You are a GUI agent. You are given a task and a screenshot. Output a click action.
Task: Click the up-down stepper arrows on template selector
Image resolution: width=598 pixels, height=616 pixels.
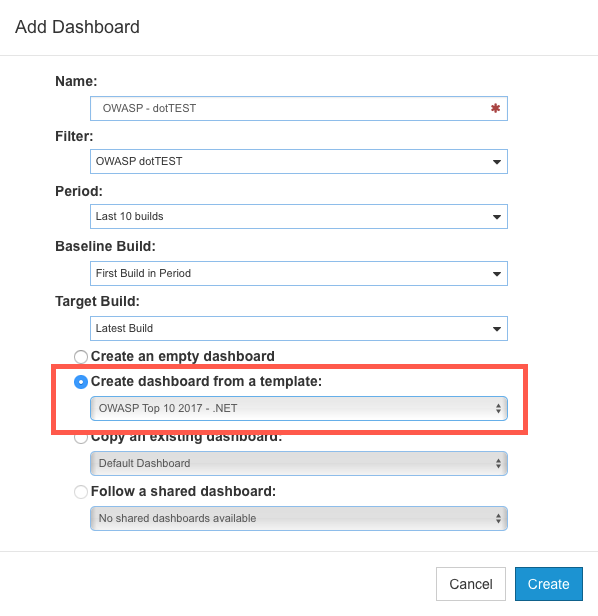point(498,409)
